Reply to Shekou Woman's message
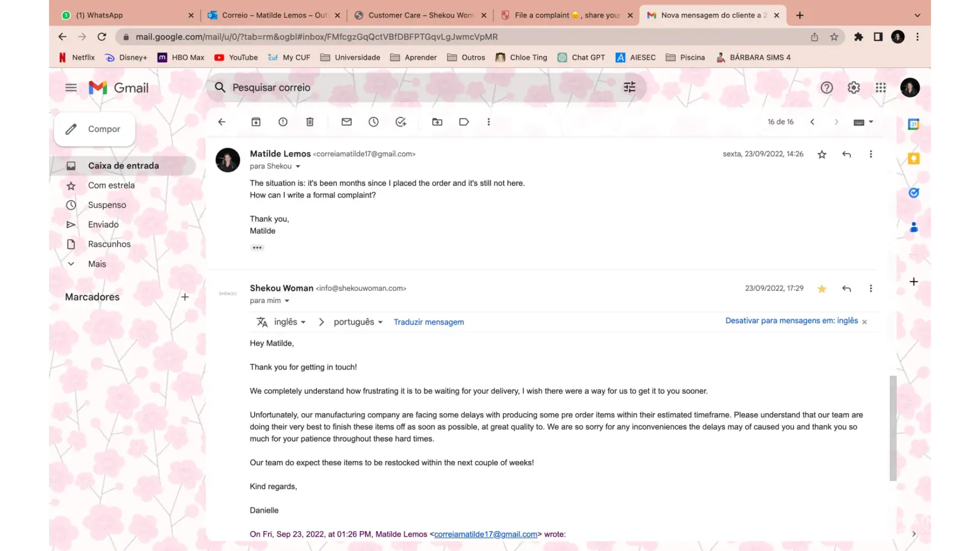The width and height of the screenshot is (980, 551). (x=847, y=288)
